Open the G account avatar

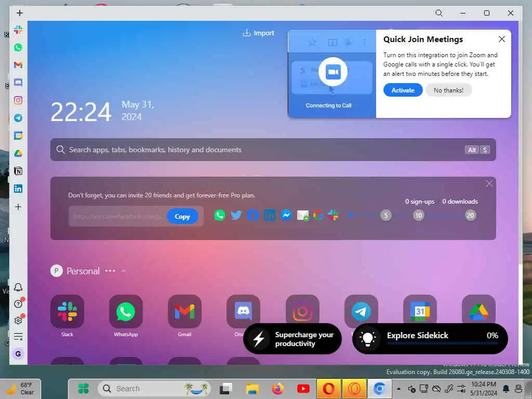point(18,353)
